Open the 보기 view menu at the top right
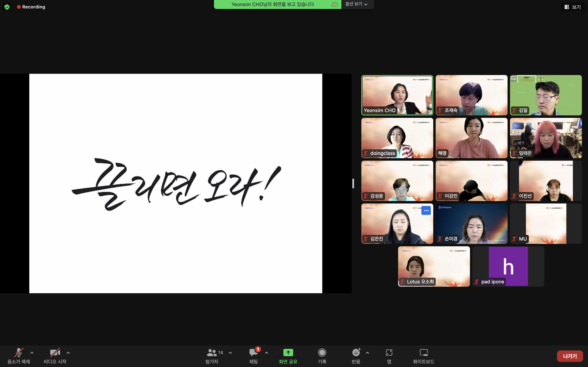Image resolution: width=588 pixels, height=367 pixels. click(573, 7)
